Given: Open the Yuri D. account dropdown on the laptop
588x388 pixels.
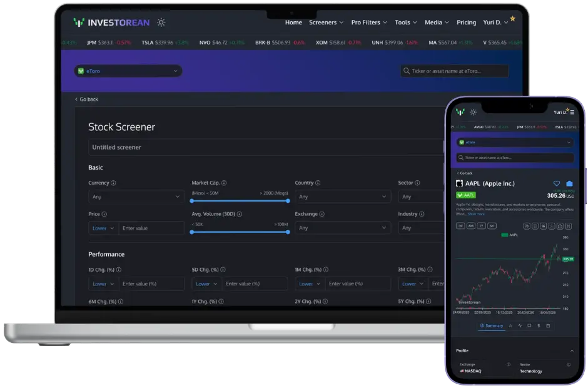Looking at the screenshot, I should [x=495, y=23].
